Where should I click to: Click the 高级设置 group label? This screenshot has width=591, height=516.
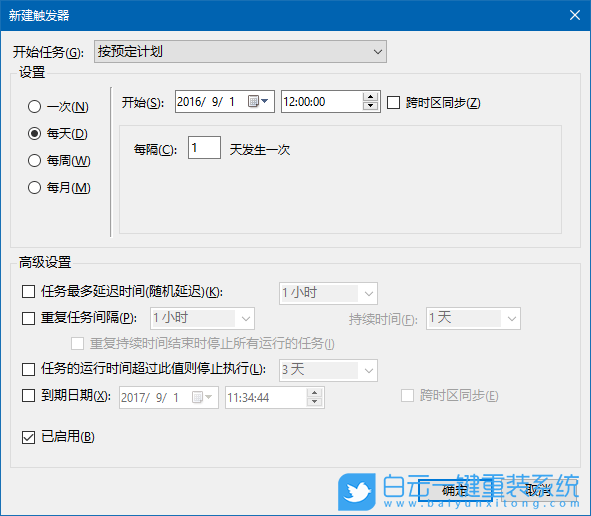coord(45,262)
